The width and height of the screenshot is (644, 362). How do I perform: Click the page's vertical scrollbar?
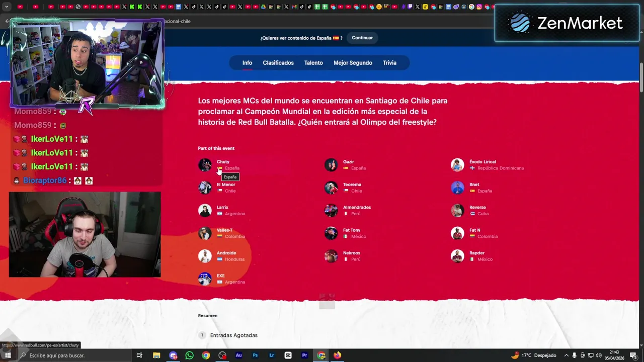pos(641,78)
